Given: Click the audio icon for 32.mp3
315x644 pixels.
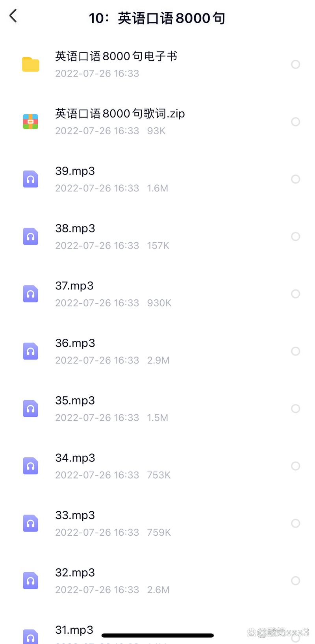Looking at the screenshot, I should point(30,581).
